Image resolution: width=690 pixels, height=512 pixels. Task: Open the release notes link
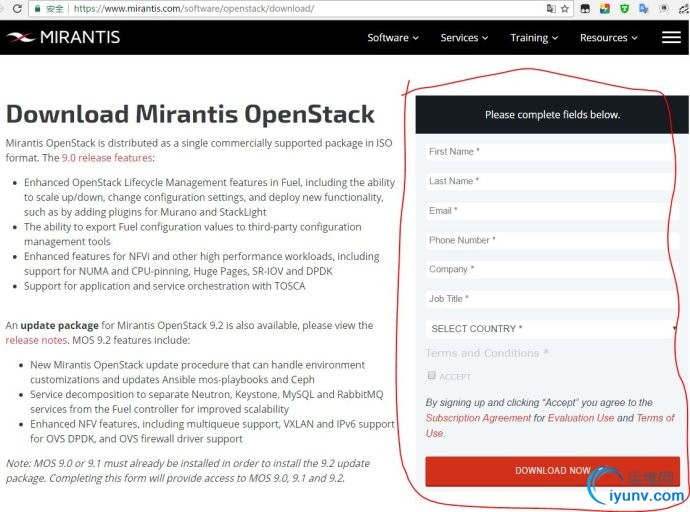[36, 340]
